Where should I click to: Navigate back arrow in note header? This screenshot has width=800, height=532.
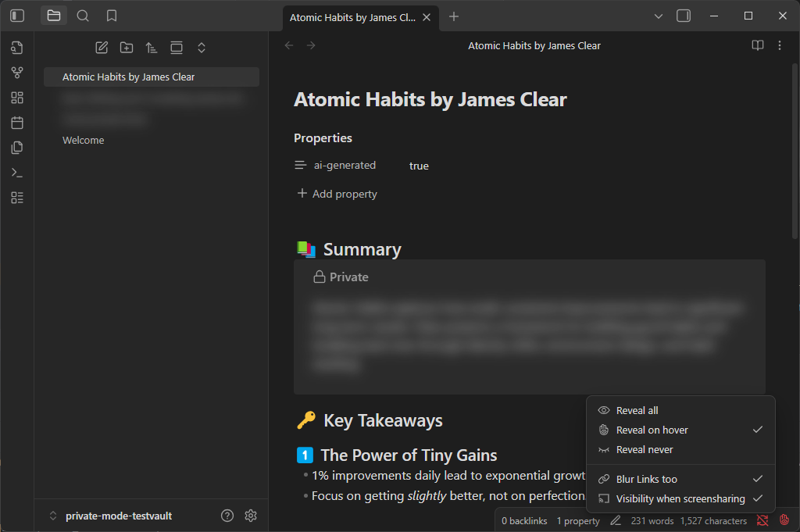(x=289, y=45)
